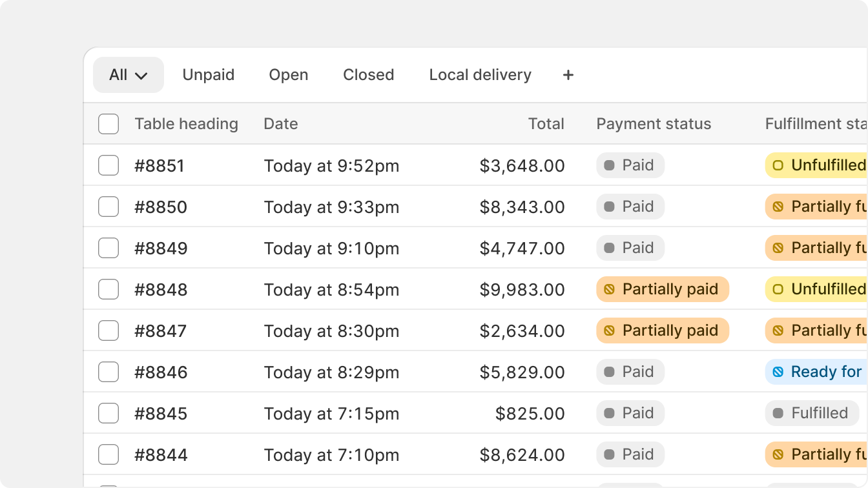Click the Paid badge for order #8846

pos(630,372)
